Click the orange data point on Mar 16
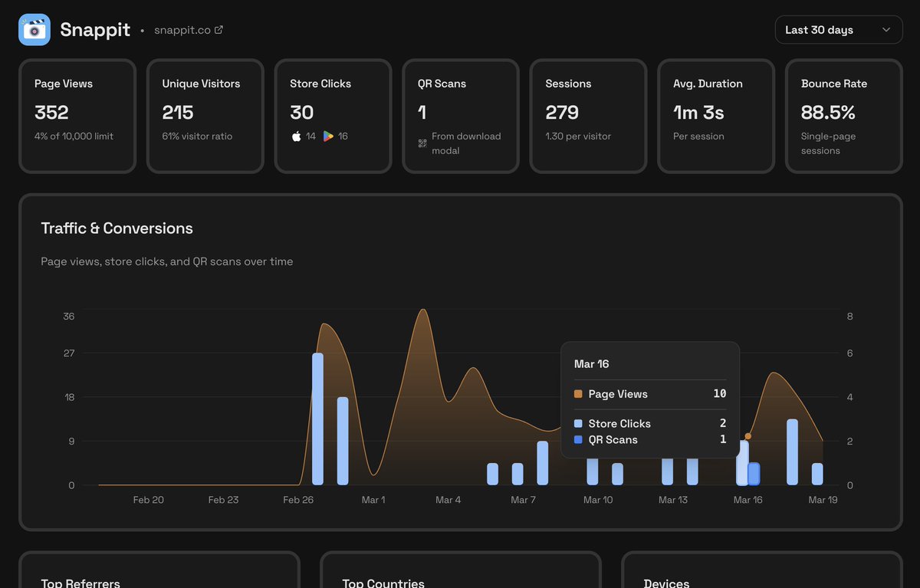 click(747, 436)
